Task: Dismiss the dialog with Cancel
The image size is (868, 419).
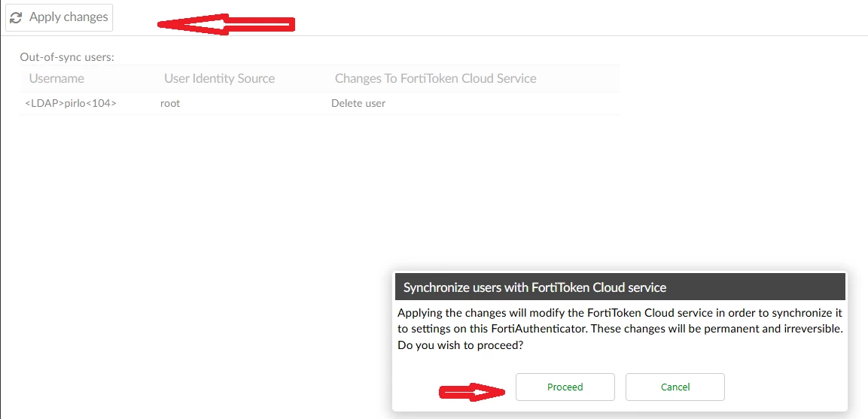Action: pos(675,387)
